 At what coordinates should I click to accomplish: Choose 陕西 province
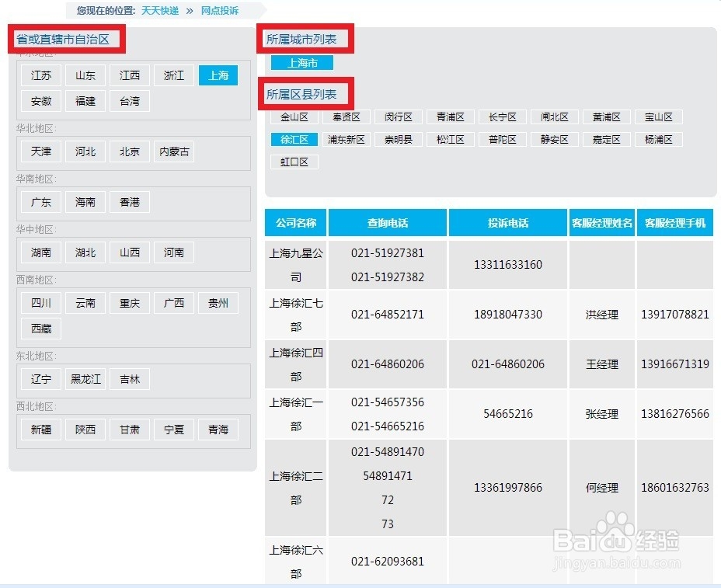click(85, 430)
